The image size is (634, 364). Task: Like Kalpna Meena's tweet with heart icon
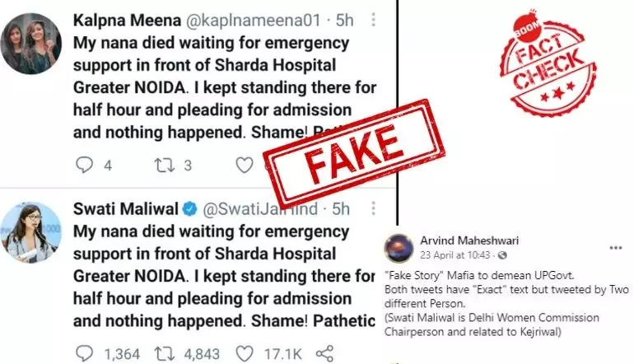click(245, 166)
